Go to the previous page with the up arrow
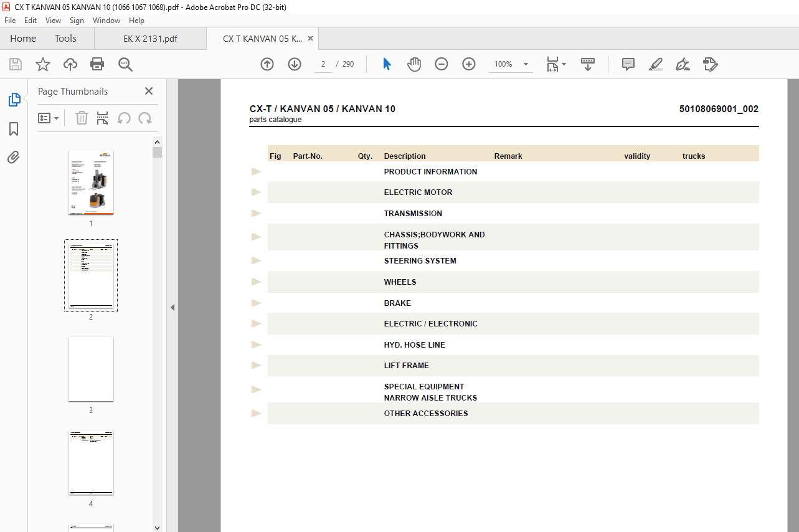 pos(267,64)
